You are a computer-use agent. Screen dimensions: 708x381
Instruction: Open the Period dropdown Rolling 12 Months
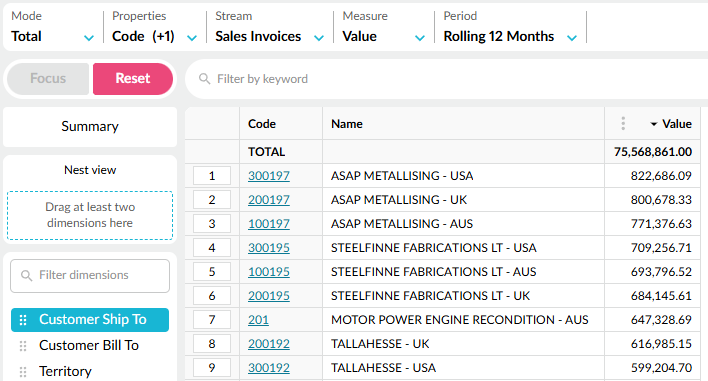(510, 28)
